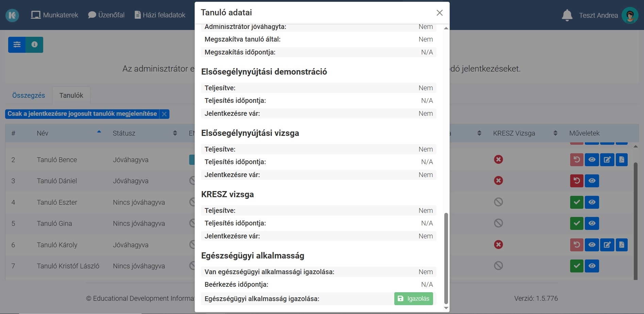Screen dimensions: 644x314
Task: View Tanuló Bence details via eye icon
Action: 592,159
